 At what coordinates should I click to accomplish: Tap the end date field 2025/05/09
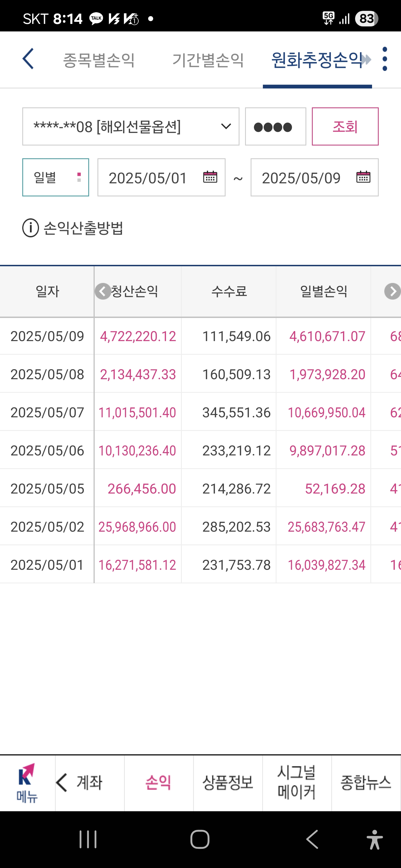coord(315,177)
